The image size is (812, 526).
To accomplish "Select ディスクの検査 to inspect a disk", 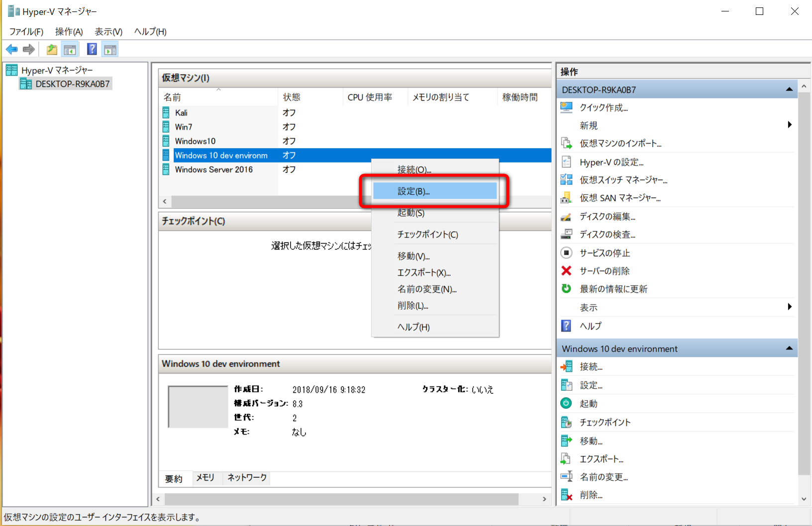I will [608, 234].
